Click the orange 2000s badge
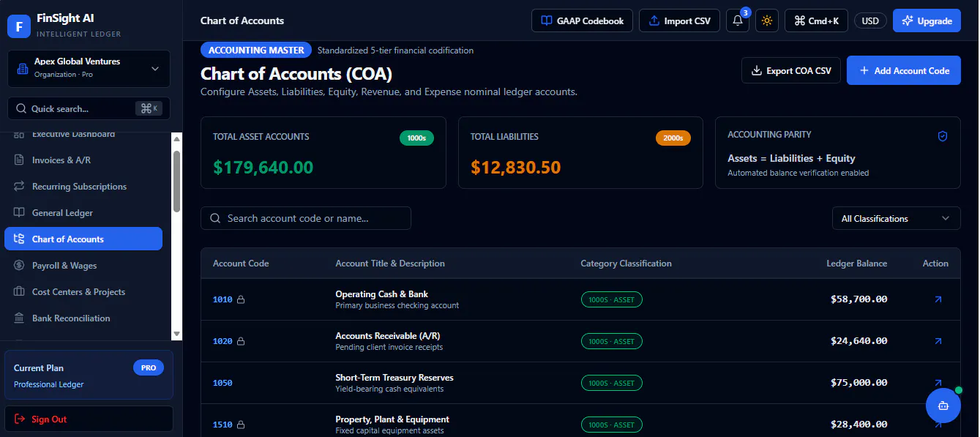The height and width of the screenshot is (437, 980). 673,138
